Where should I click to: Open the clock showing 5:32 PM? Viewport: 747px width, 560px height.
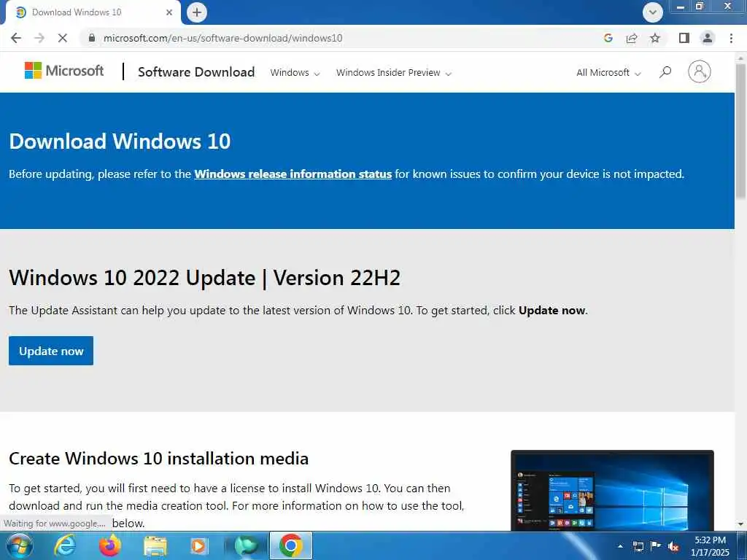click(x=710, y=545)
